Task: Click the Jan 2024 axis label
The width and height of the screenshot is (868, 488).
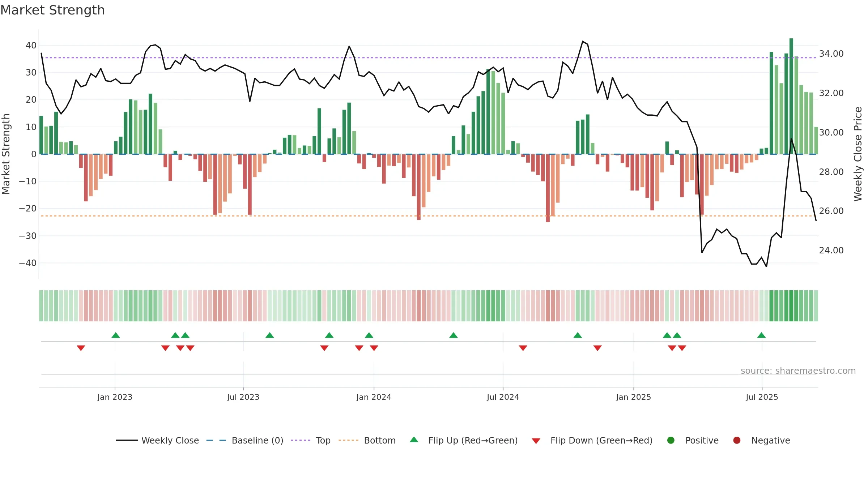Action: coord(374,397)
